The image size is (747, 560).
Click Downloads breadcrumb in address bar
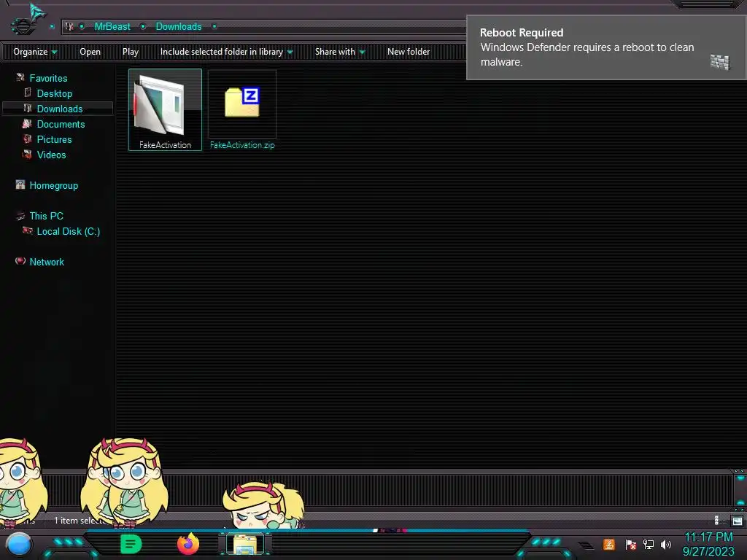click(x=179, y=27)
